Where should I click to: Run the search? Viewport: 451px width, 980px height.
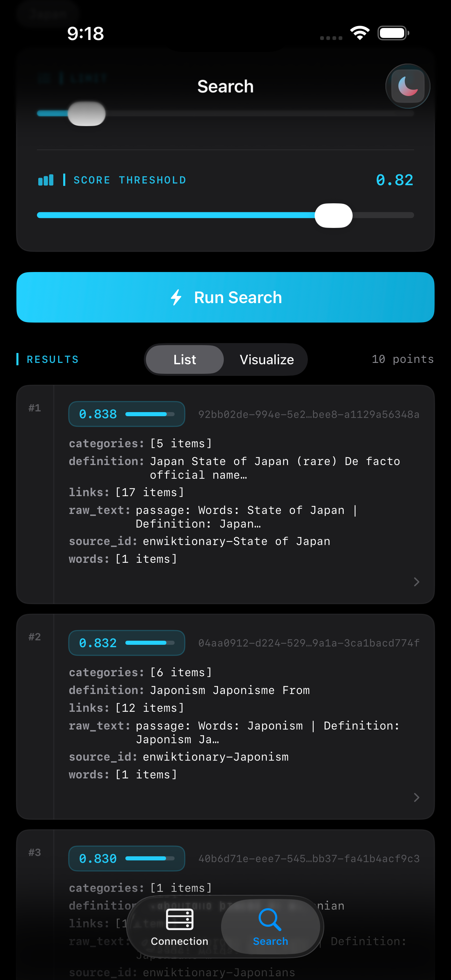coord(225,297)
